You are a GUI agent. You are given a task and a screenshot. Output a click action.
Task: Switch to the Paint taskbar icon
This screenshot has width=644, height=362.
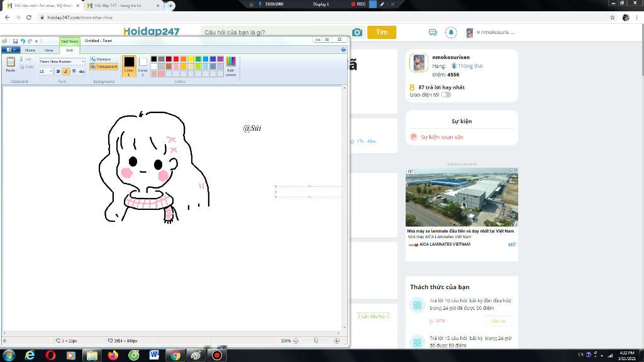(196, 355)
